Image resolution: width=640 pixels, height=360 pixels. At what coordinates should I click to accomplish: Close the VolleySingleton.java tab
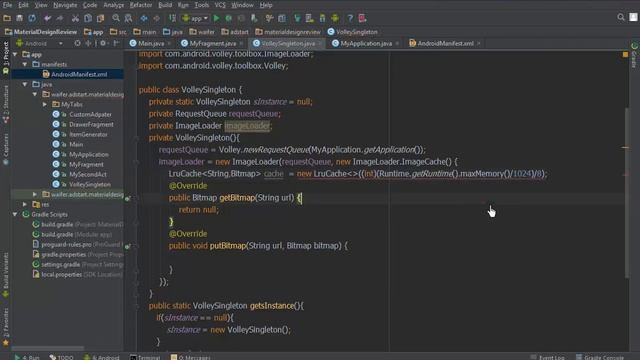[x=320, y=43]
